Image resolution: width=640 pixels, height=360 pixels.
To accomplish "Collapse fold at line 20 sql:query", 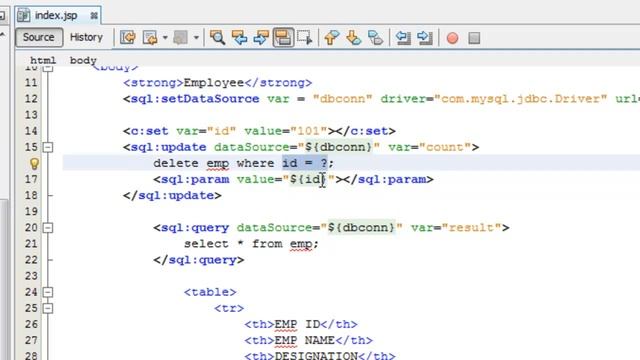I will [x=48, y=227].
